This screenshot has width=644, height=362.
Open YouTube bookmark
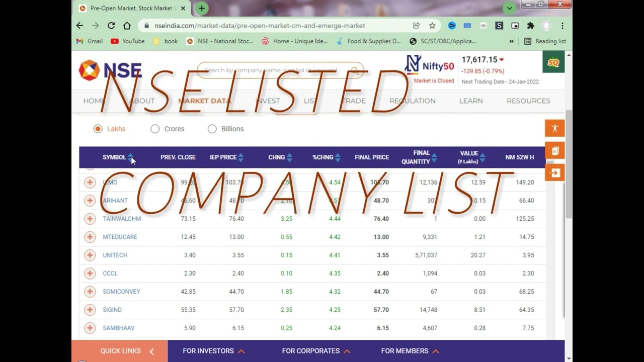click(128, 41)
